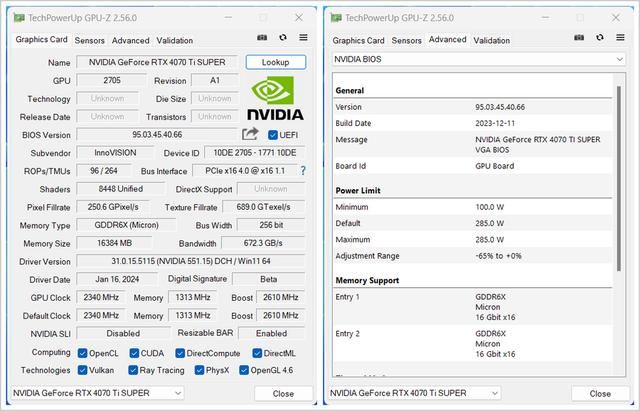Click the Pixel Fillrate field 250.6 GPixel/s
The width and height of the screenshot is (640, 411).
[113, 207]
